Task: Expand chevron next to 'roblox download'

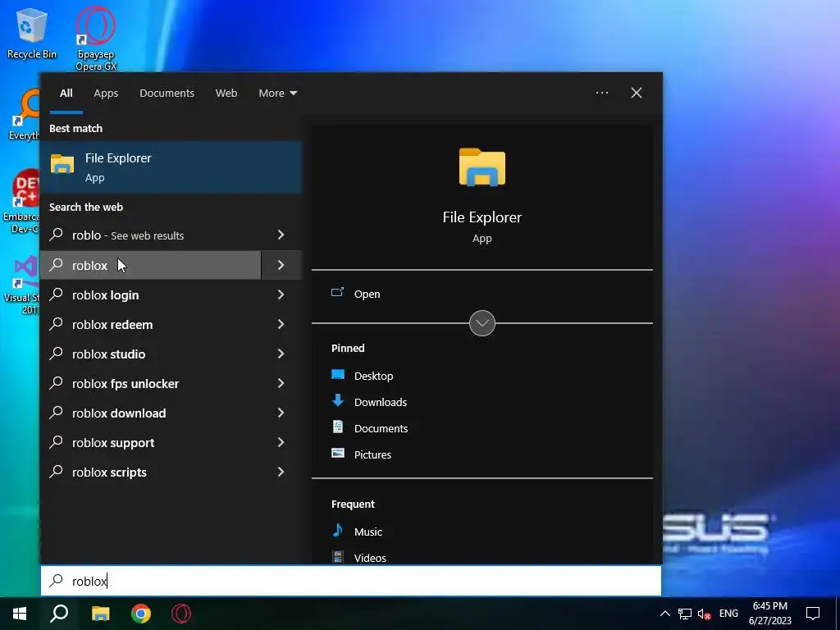Action: click(281, 412)
